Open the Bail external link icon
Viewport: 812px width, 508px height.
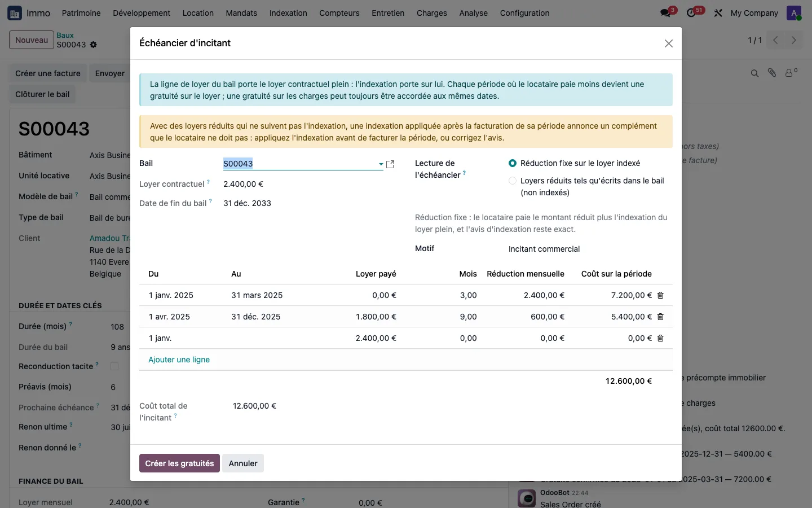390,164
